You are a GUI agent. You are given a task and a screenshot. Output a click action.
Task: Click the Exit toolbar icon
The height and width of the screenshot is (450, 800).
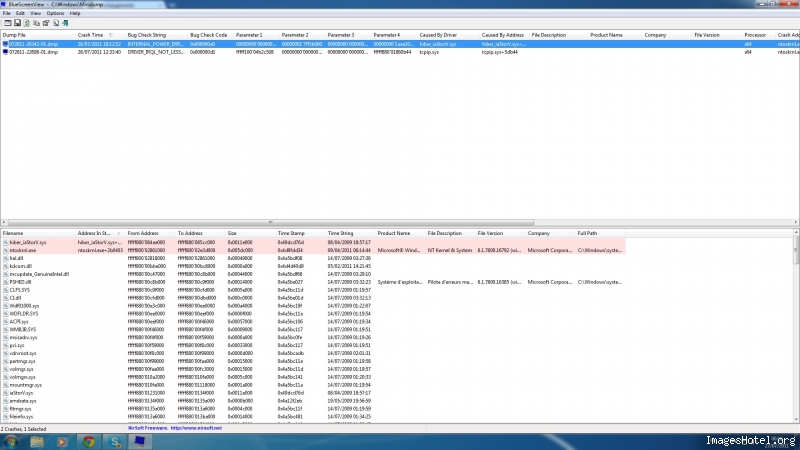[x=65, y=23]
